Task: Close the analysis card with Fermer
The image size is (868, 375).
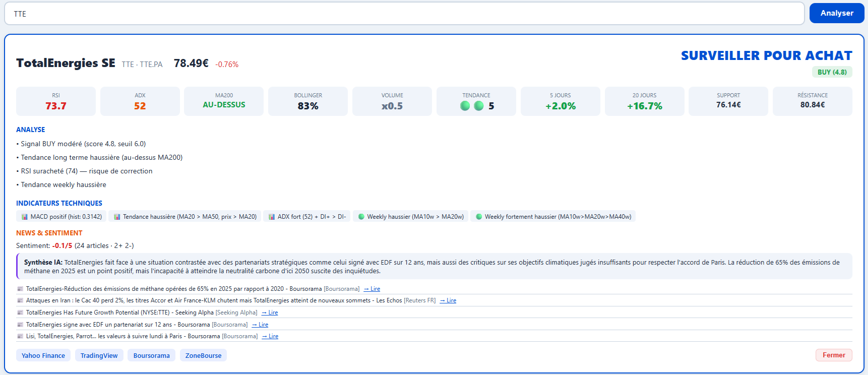Action: tap(834, 355)
